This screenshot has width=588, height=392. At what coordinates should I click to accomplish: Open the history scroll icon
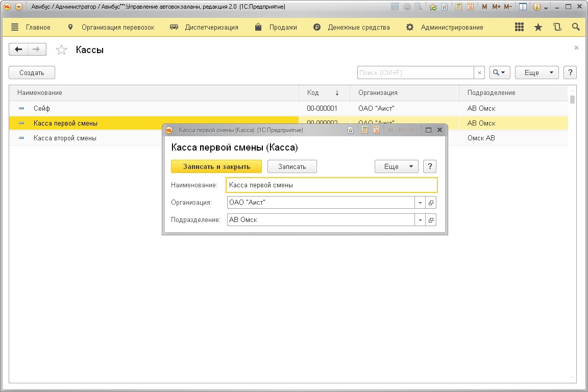(x=557, y=28)
